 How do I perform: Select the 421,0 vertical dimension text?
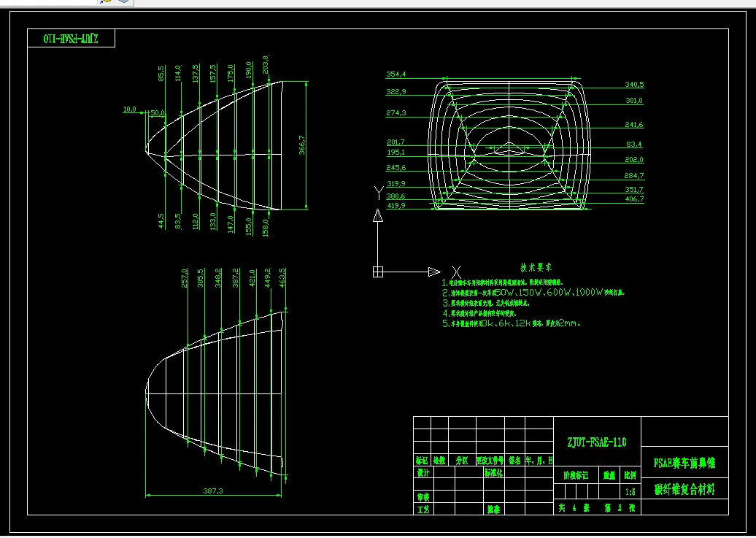coord(252,278)
